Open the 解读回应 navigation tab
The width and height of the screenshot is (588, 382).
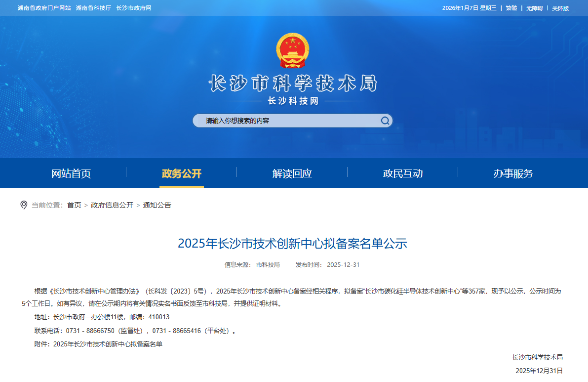point(292,173)
